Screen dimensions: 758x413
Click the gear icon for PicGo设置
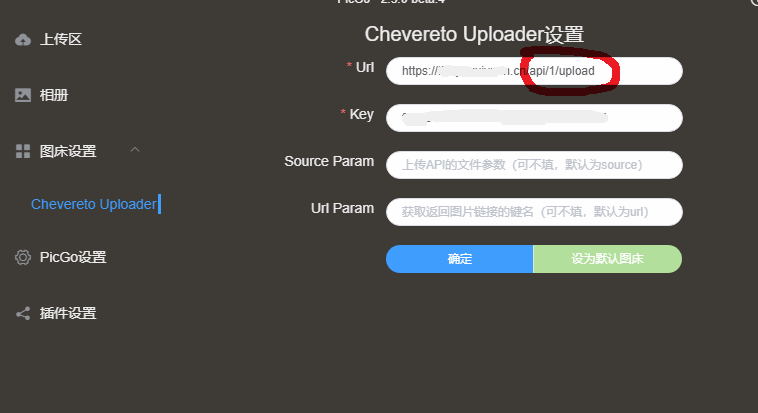point(23,257)
